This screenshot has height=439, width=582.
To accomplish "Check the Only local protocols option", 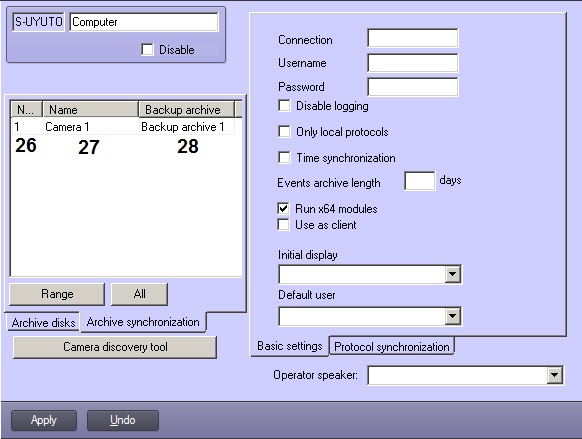I will 284,131.
